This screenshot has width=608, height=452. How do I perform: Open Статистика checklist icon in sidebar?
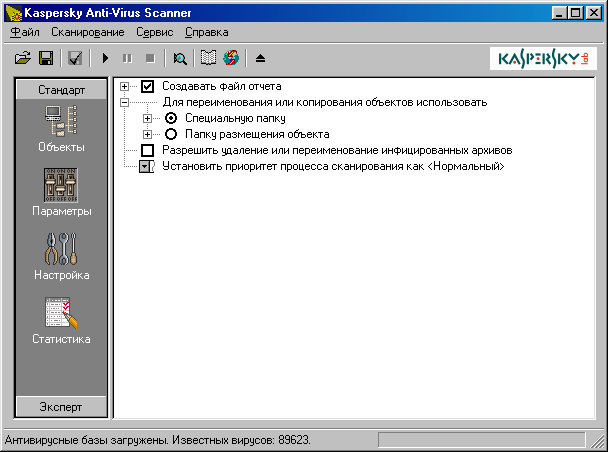point(61,312)
